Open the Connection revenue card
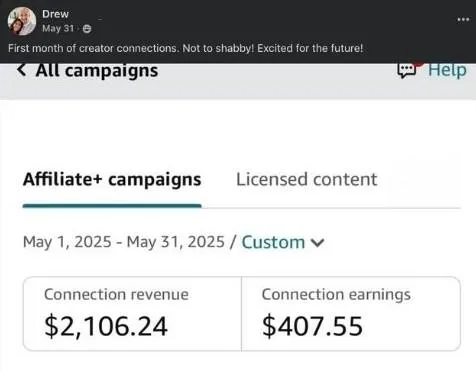This screenshot has width=476, height=371. pyautogui.click(x=132, y=313)
